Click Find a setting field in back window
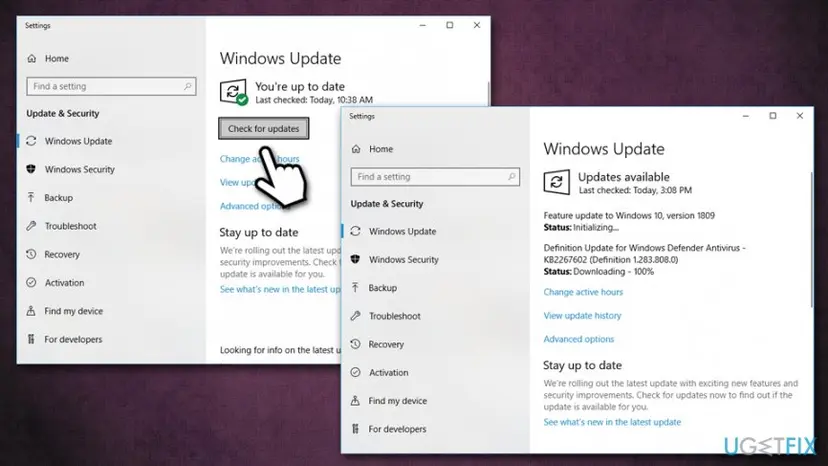The height and width of the screenshot is (466, 828). tap(111, 86)
